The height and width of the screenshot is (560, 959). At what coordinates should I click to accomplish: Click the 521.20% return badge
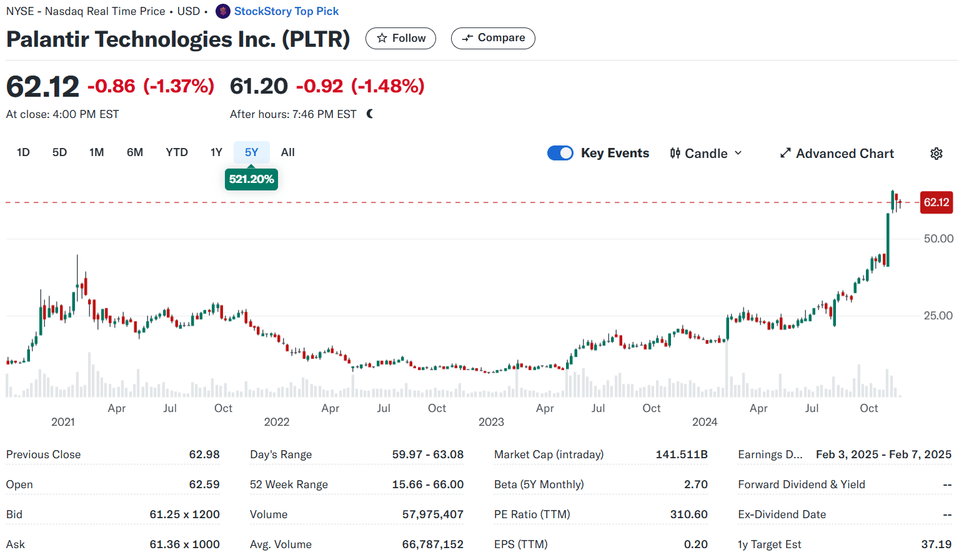pos(251,179)
